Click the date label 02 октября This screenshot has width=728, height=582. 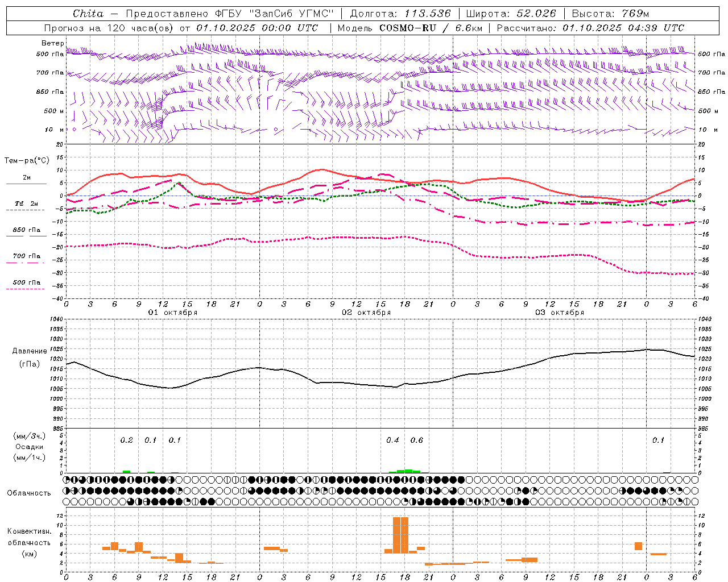click(366, 313)
